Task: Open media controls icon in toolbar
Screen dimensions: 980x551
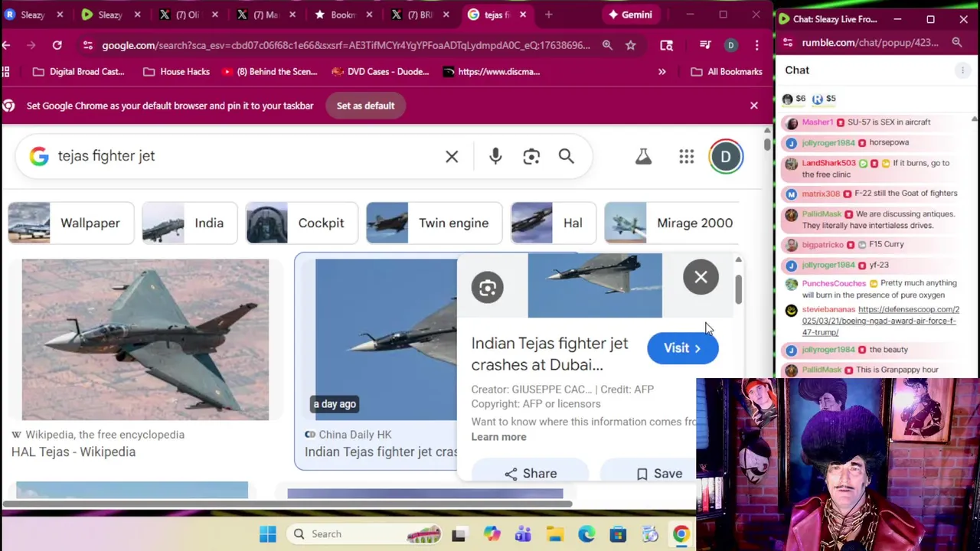Action: pyautogui.click(x=705, y=45)
